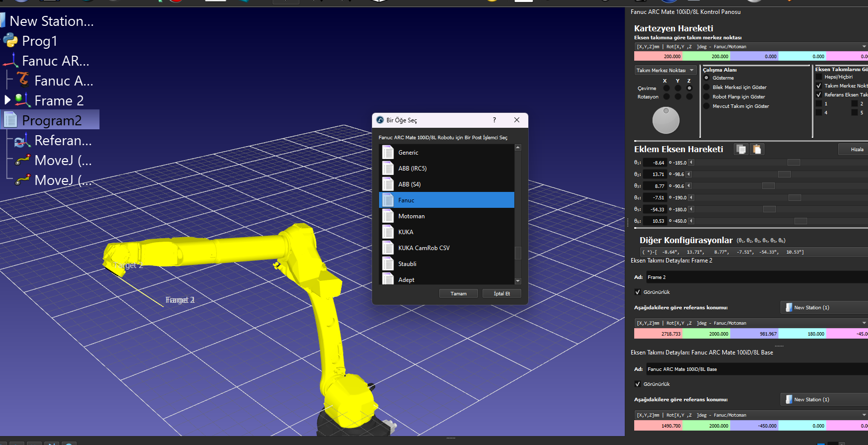Select 'Bilek Merkezi için Göster' radio button
868x445 pixels.
(706, 88)
